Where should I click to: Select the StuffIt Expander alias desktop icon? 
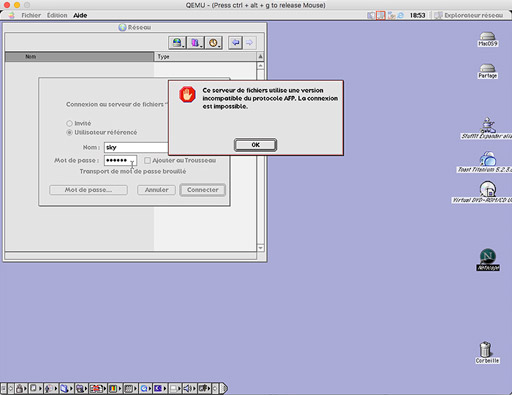click(x=487, y=128)
